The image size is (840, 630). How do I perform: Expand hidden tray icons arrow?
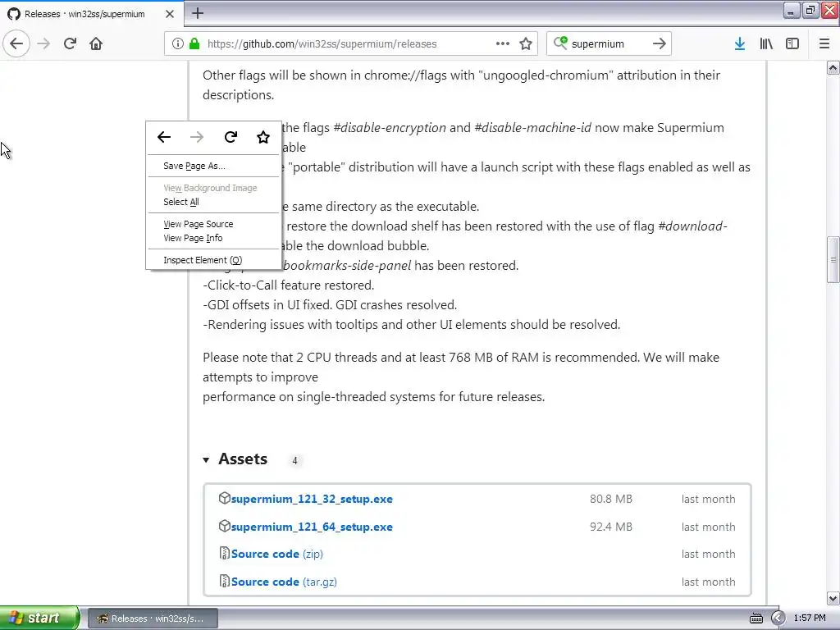click(x=778, y=619)
